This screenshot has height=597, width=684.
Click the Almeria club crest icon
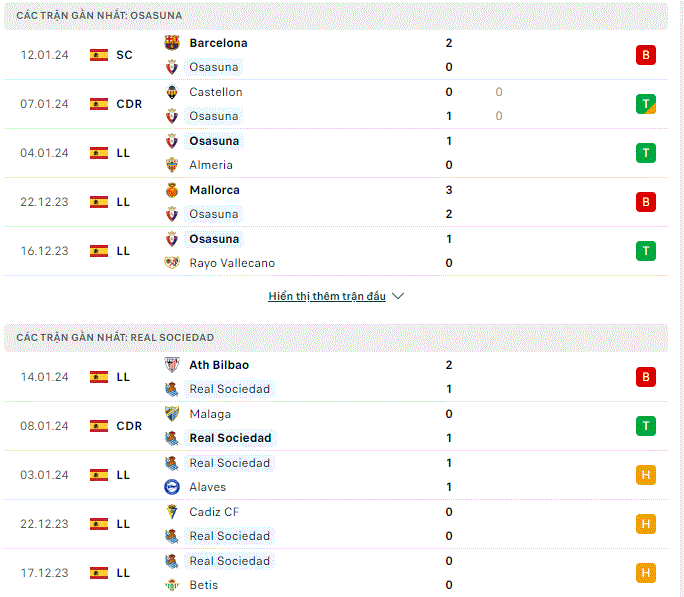(x=172, y=165)
